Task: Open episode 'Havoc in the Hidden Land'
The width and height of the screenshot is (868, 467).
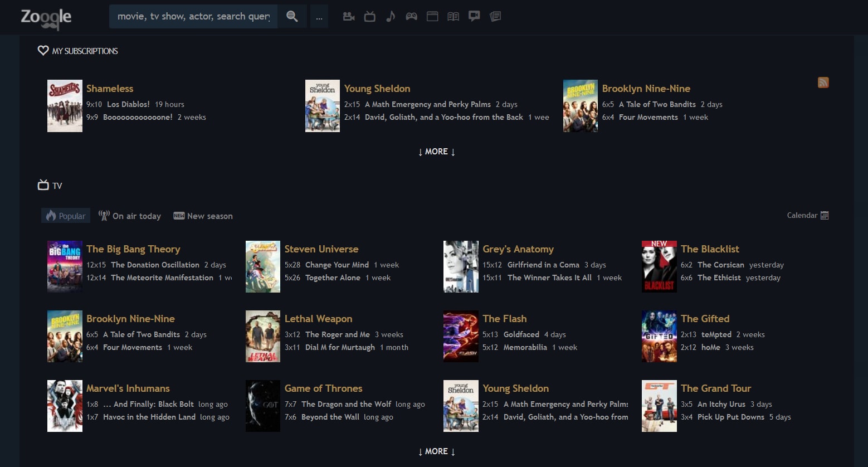Action: tap(149, 417)
